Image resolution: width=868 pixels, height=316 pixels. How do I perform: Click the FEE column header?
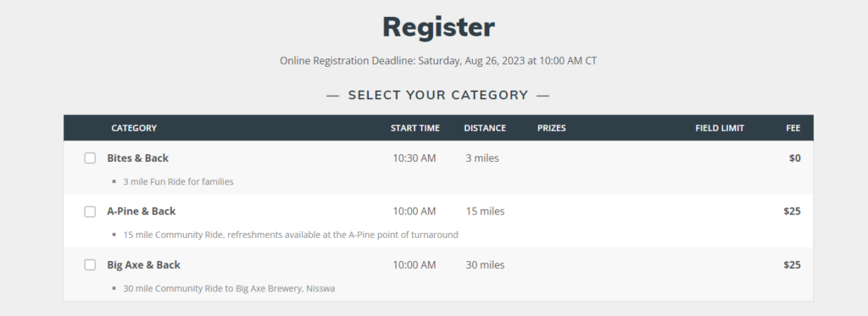793,128
